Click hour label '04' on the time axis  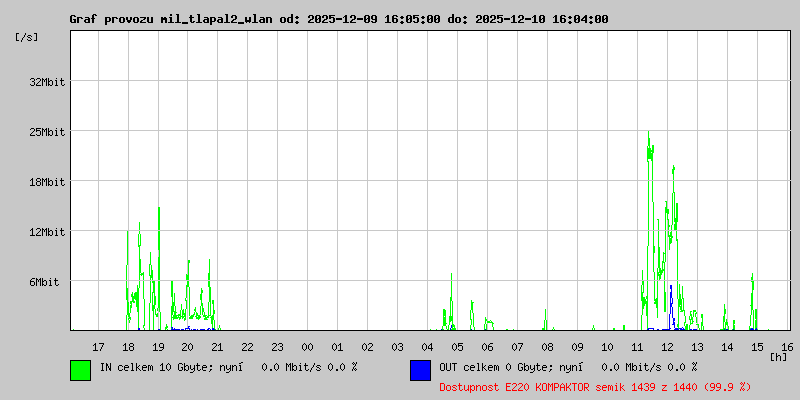[428, 347]
